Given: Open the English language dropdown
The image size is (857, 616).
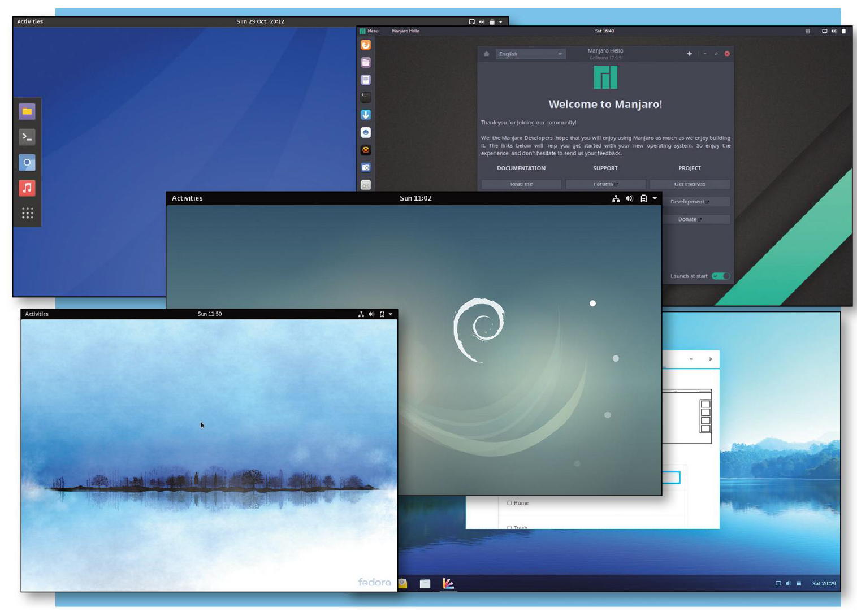Looking at the screenshot, I should [530, 54].
